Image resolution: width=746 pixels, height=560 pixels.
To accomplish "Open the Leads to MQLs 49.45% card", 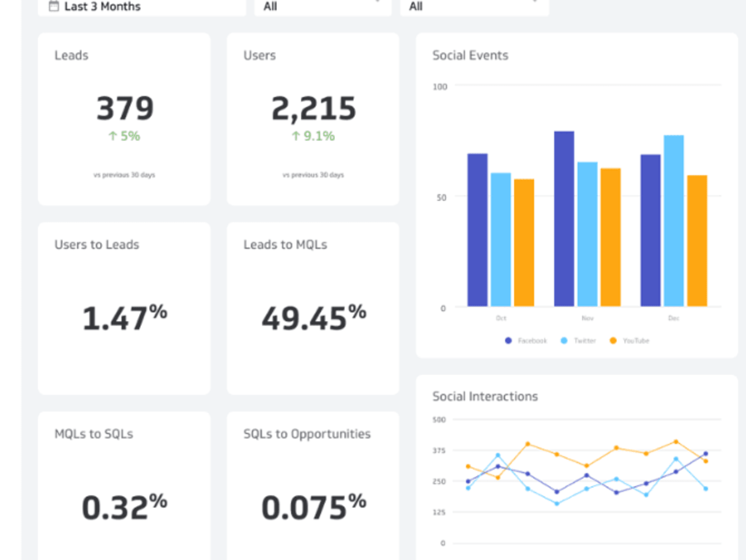I will click(x=313, y=308).
